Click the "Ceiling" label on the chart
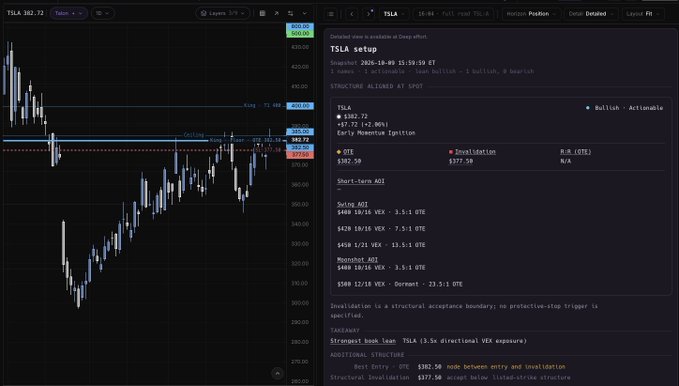Image resolution: width=679 pixels, height=386 pixels. coord(194,135)
